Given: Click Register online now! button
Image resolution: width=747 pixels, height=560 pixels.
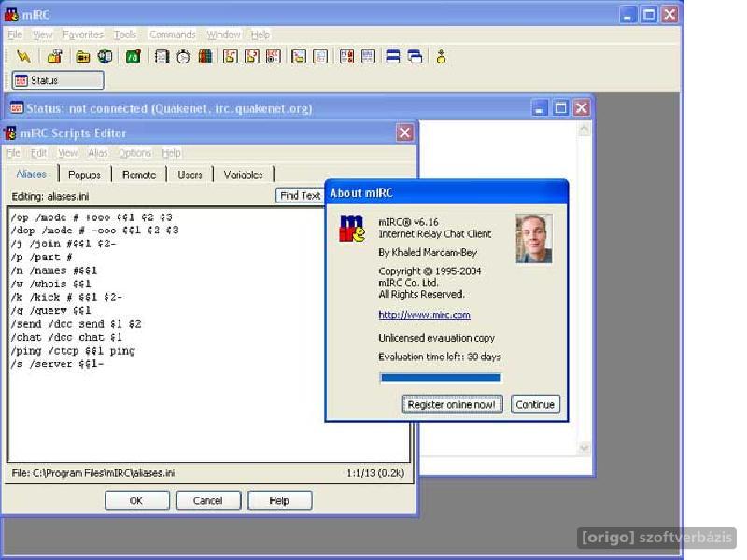Looking at the screenshot, I should [x=452, y=404].
